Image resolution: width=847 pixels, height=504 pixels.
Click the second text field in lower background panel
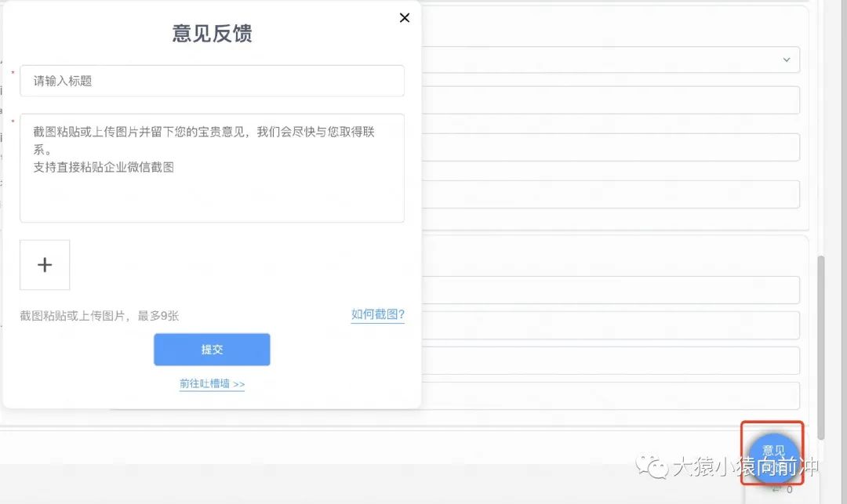coord(610,325)
